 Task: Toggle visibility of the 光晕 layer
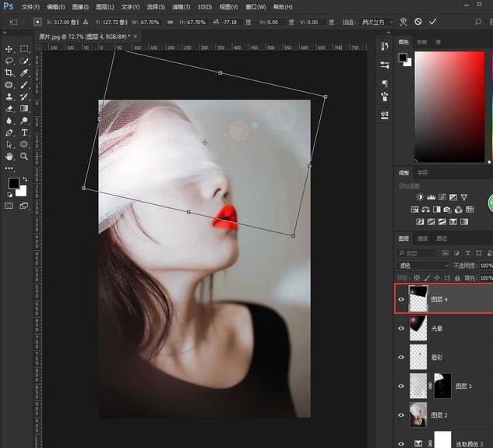[402, 328]
